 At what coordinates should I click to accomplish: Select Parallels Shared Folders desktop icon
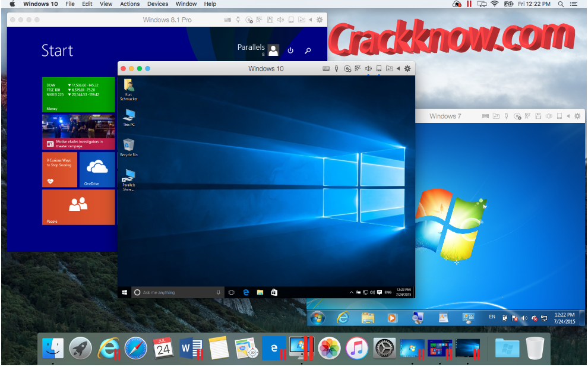(x=129, y=180)
